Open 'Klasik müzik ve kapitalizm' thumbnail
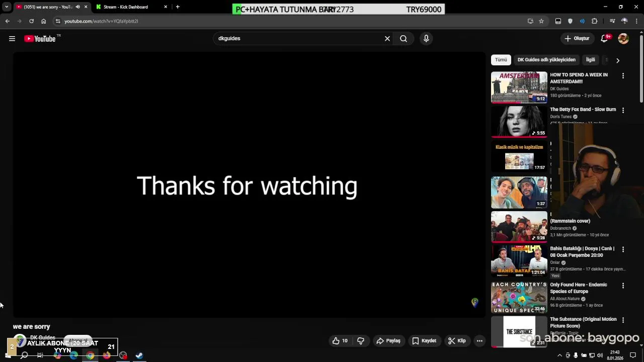 [x=519, y=156]
